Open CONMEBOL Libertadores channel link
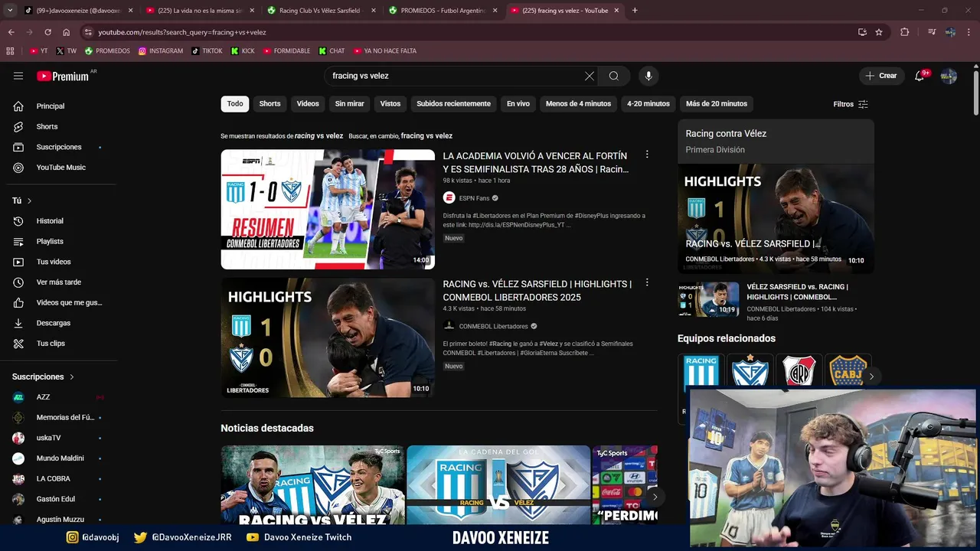980x551 pixels. 493,326
